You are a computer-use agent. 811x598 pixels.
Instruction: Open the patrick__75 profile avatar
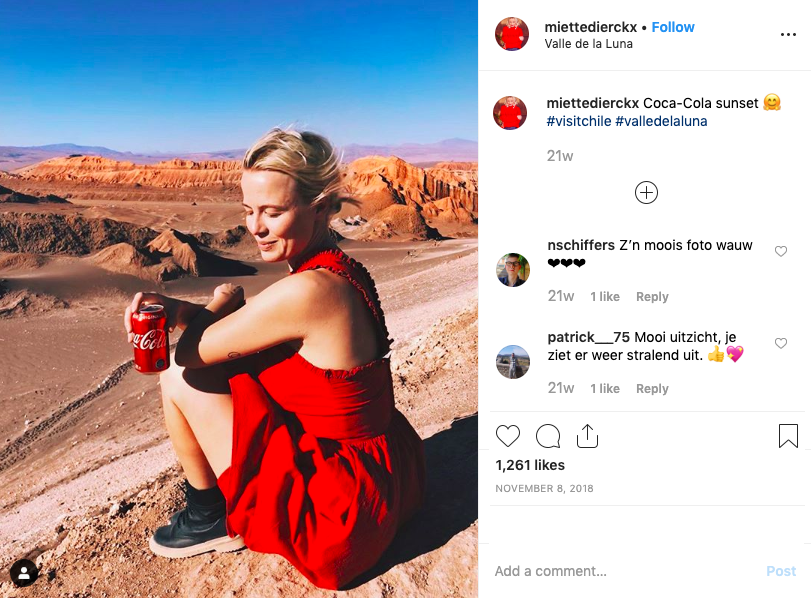[513, 362]
